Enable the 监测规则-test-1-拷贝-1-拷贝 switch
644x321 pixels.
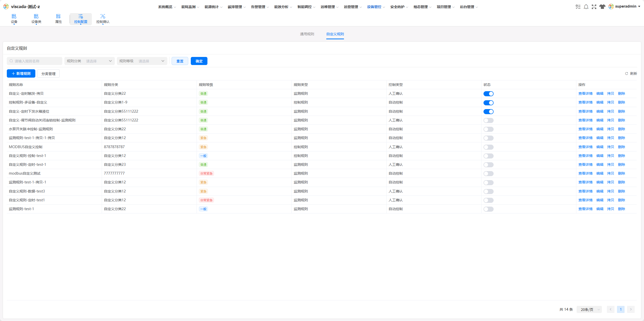coord(489,138)
